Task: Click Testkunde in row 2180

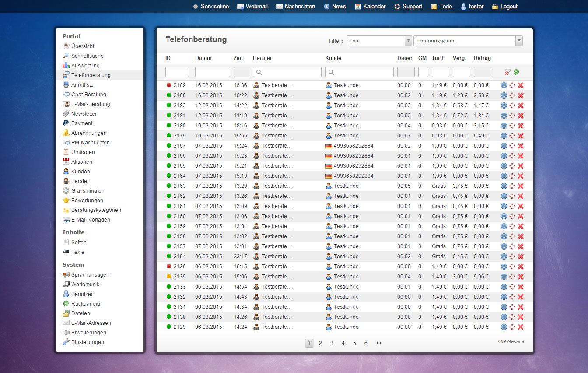Action: (x=346, y=126)
